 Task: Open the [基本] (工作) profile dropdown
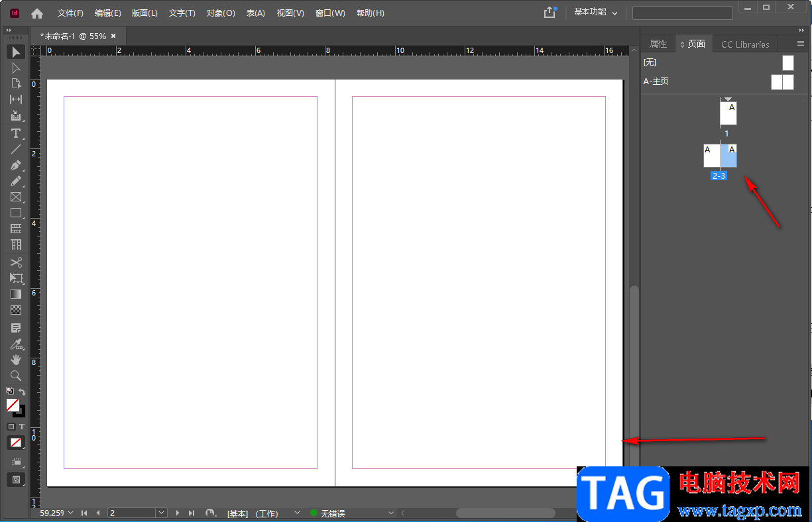296,513
